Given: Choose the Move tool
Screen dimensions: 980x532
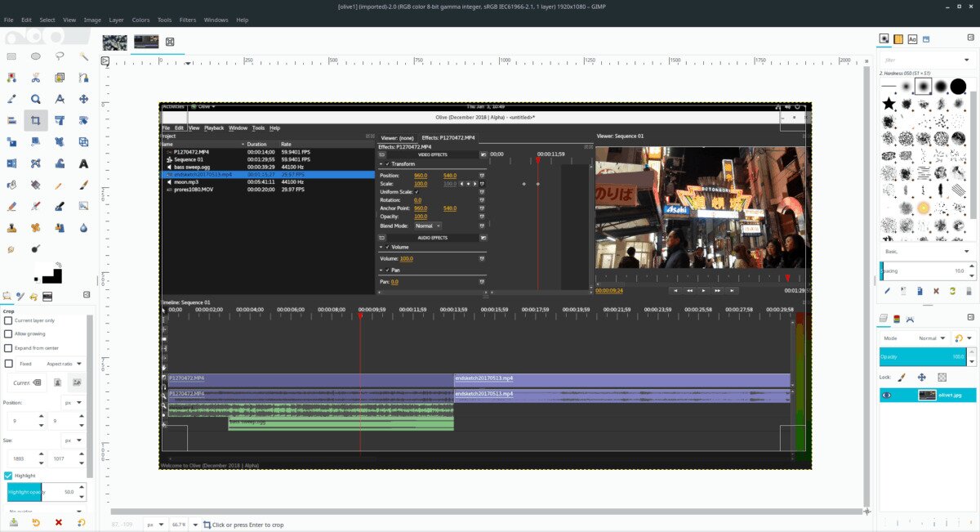Looking at the screenshot, I should tap(83, 99).
